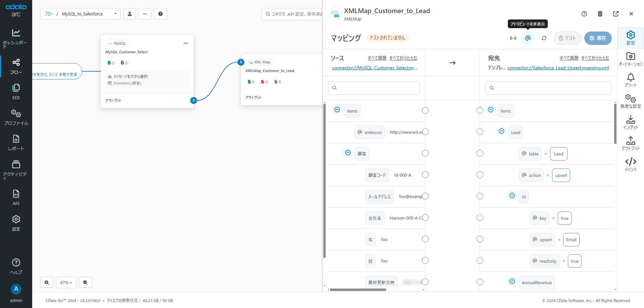Select the destination Items mapping circle
Screen dimensions: 644x308
coord(480,110)
